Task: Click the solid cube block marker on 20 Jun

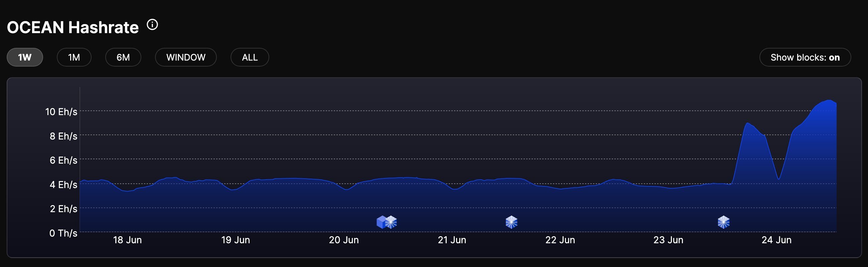Action: pyautogui.click(x=381, y=222)
